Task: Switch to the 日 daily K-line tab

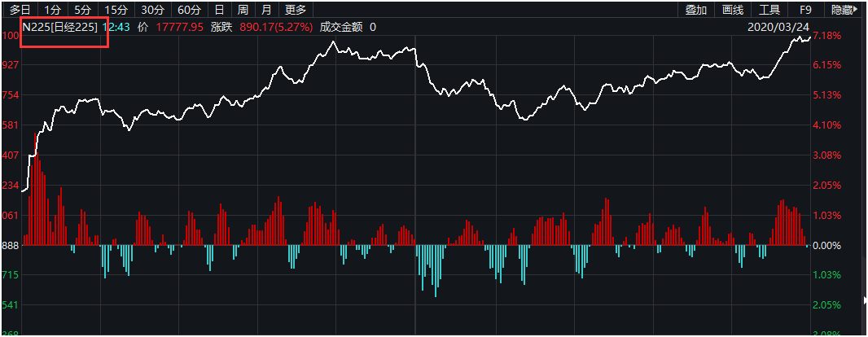Action: point(218,10)
